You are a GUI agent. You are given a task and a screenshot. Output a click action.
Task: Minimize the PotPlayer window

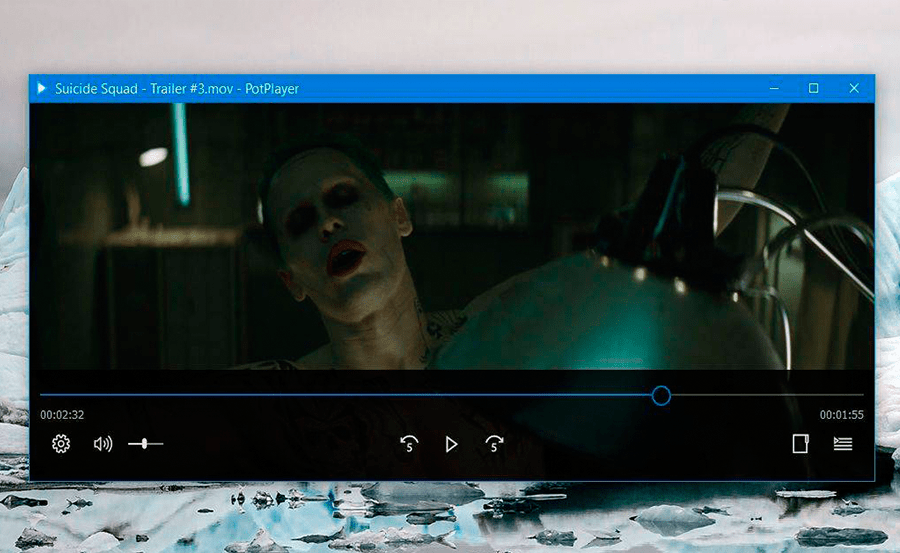click(774, 88)
